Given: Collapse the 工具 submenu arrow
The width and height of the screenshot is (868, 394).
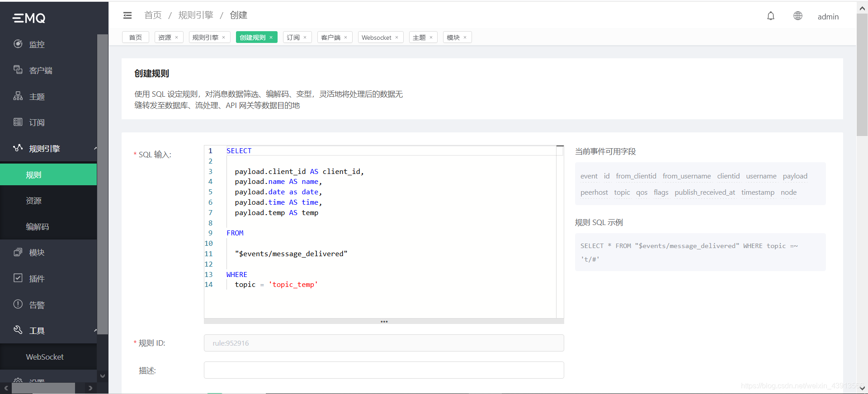Looking at the screenshot, I should point(95,331).
